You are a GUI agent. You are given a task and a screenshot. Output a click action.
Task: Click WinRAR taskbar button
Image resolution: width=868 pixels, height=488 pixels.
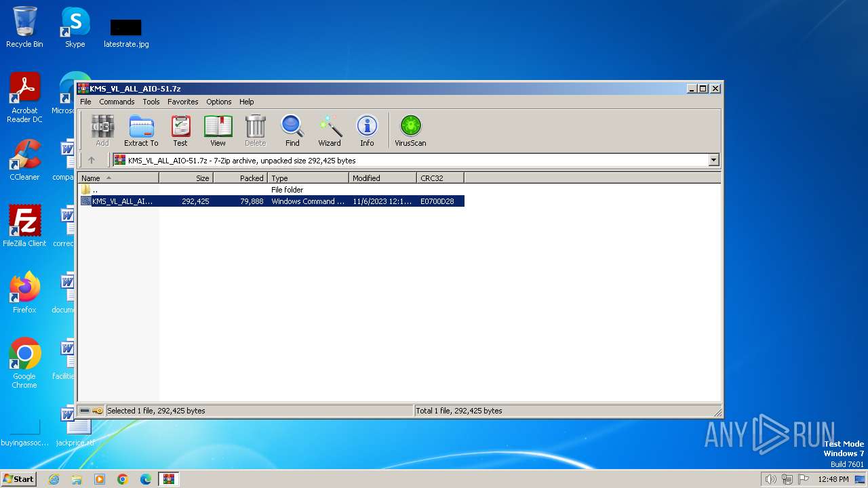click(169, 479)
